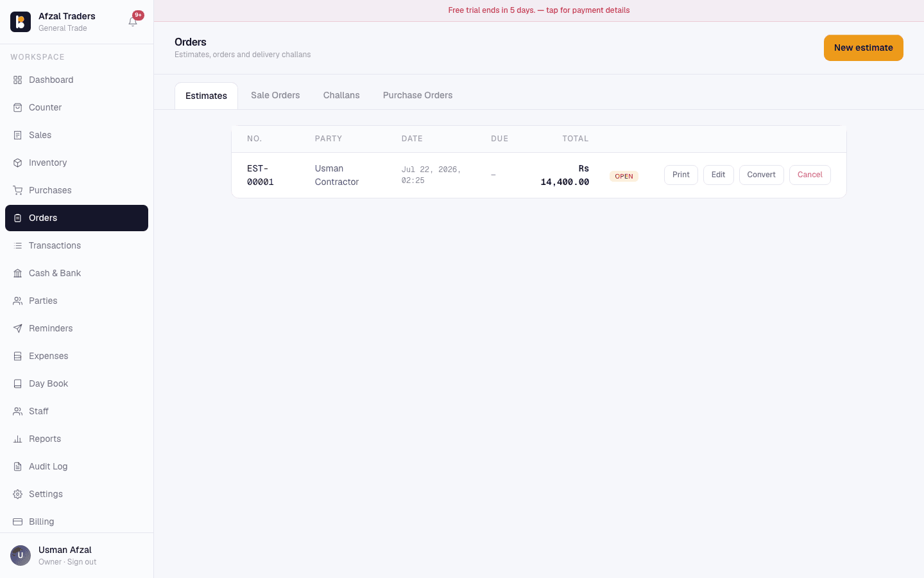
Task: Click the Staff users icon
Action: [18, 412]
